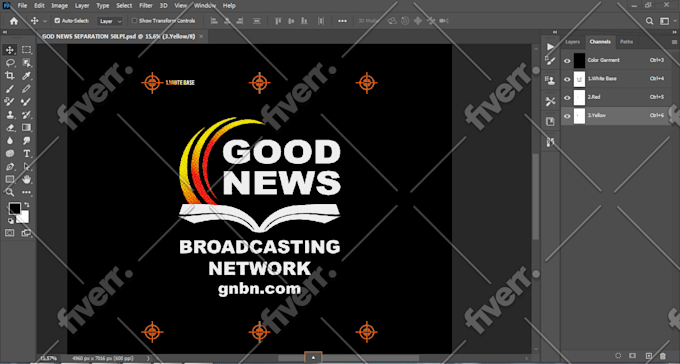This screenshot has height=364, width=680.
Task: Open Move tool preset picker arrow
Action: [x=45, y=21]
